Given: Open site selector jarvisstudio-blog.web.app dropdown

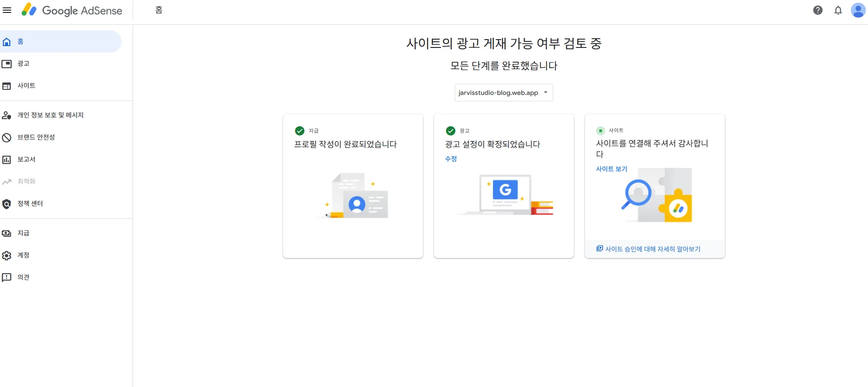Looking at the screenshot, I should 503,93.
